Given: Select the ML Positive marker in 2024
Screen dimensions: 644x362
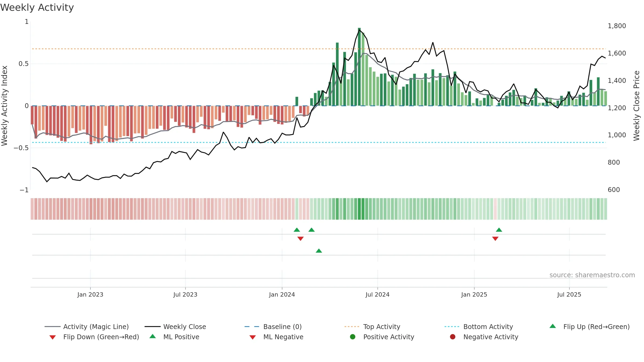Looking at the screenshot, I should (x=319, y=251).
